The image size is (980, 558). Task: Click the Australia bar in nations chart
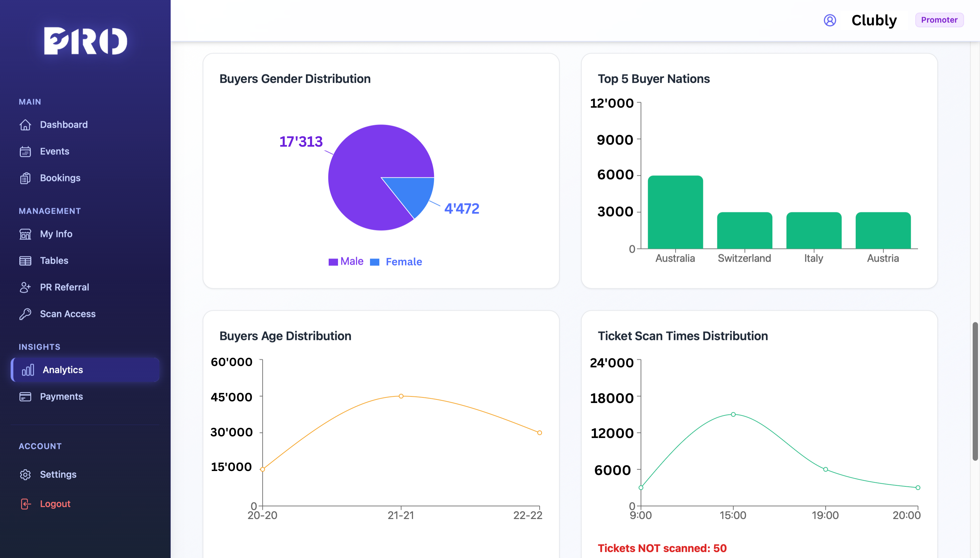[675, 212]
